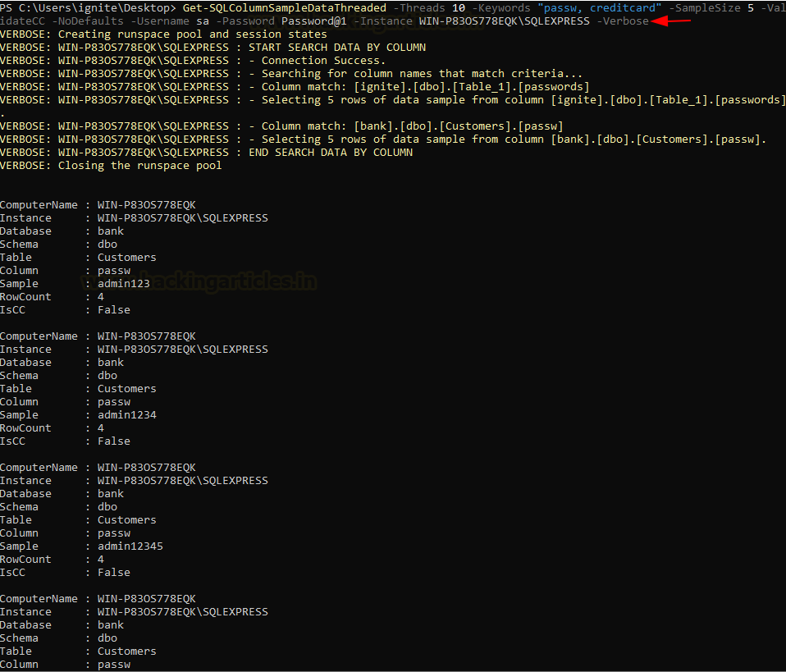Click 'Searching for column names that match criteria...' text

(422, 73)
